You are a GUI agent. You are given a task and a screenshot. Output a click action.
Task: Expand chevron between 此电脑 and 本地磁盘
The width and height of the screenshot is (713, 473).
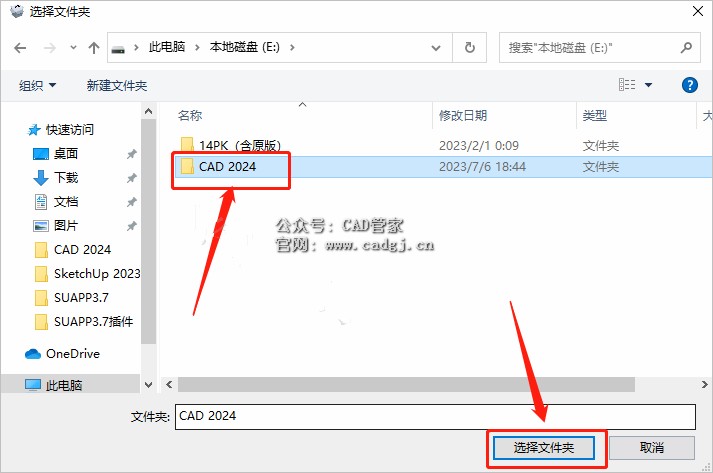(x=197, y=47)
